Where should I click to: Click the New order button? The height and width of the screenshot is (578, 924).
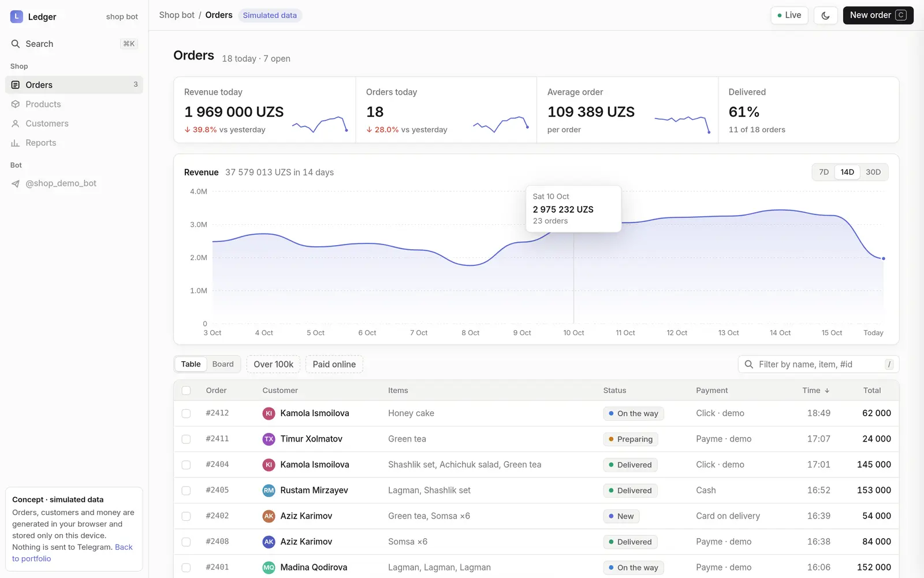tap(878, 16)
